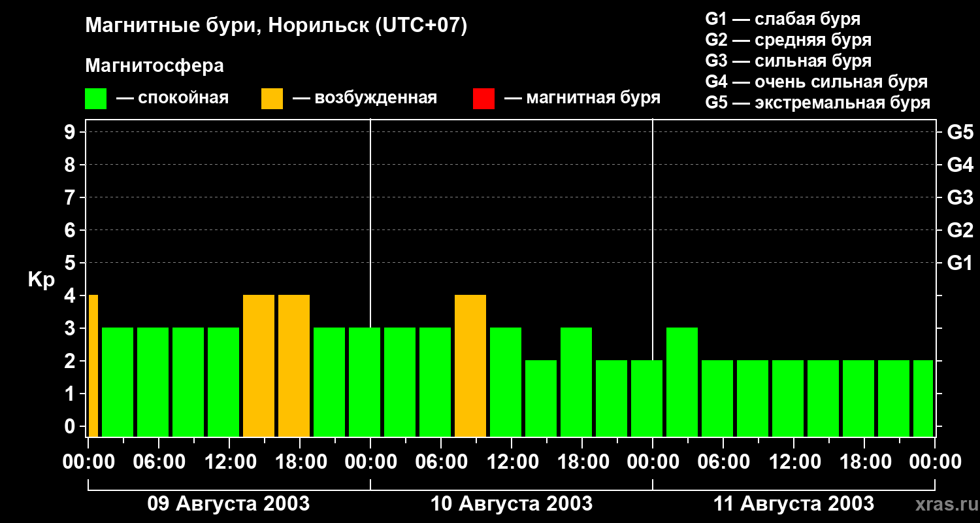The height and width of the screenshot is (523, 980).
Task: Click the '— возбужденная' legend label
Action: 365,99
